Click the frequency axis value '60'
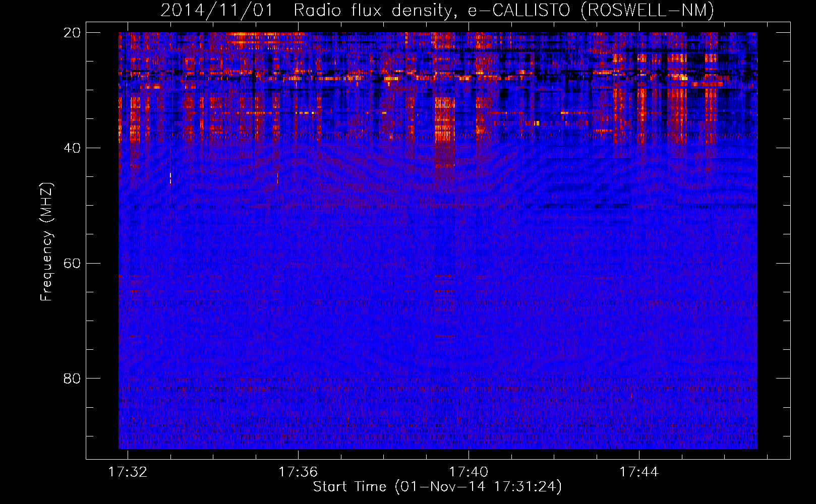Image resolution: width=816 pixels, height=504 pixels. coord(72,264)
